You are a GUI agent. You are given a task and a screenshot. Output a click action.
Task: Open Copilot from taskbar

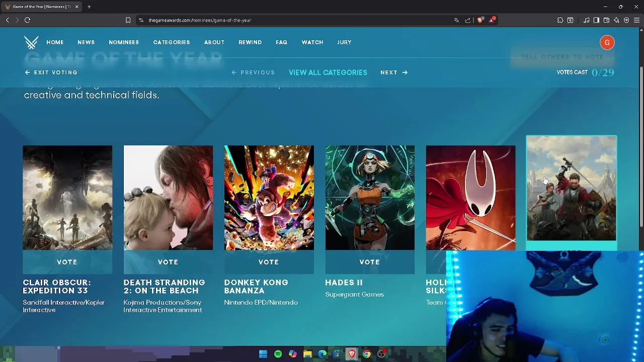pyautogui.click(x=293, y=354)
